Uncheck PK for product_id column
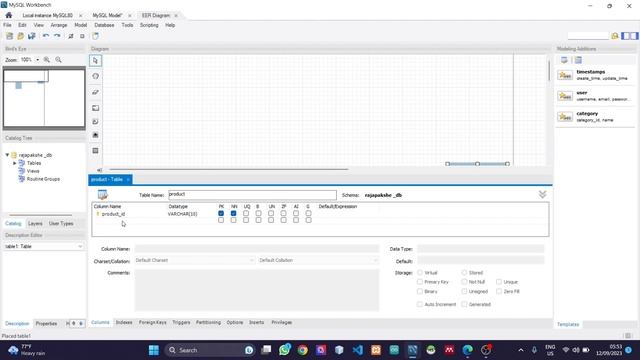This screenshot has width=640, height=360. coord(221,213)
